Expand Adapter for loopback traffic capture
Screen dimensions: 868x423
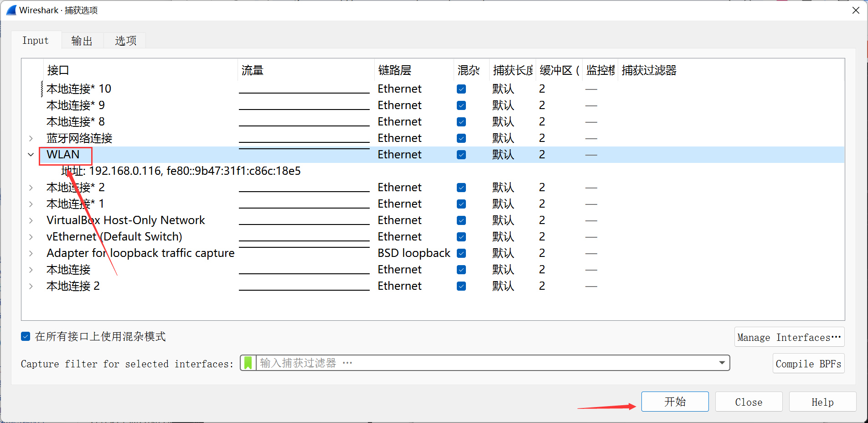click(31, 253)
